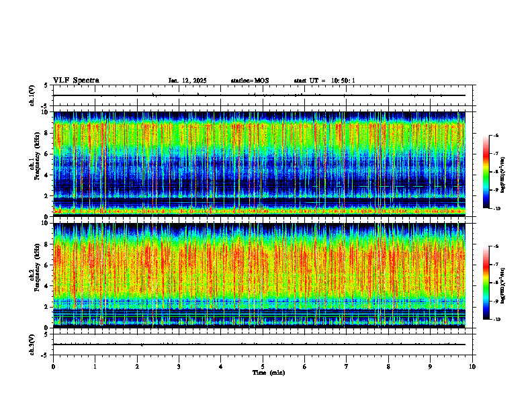Screen dimensions: 532x411
Task: Click the time axis tick "2"
Action: (x=137, y=367)
